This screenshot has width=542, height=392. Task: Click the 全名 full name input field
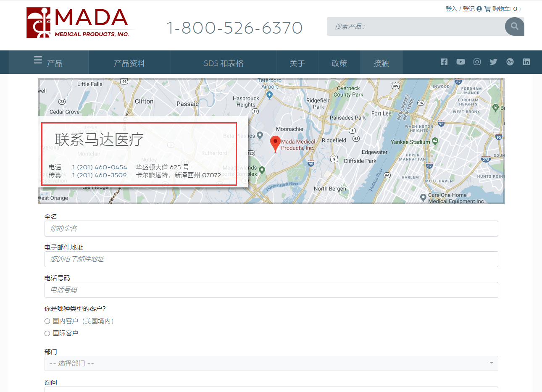[271, 229]
